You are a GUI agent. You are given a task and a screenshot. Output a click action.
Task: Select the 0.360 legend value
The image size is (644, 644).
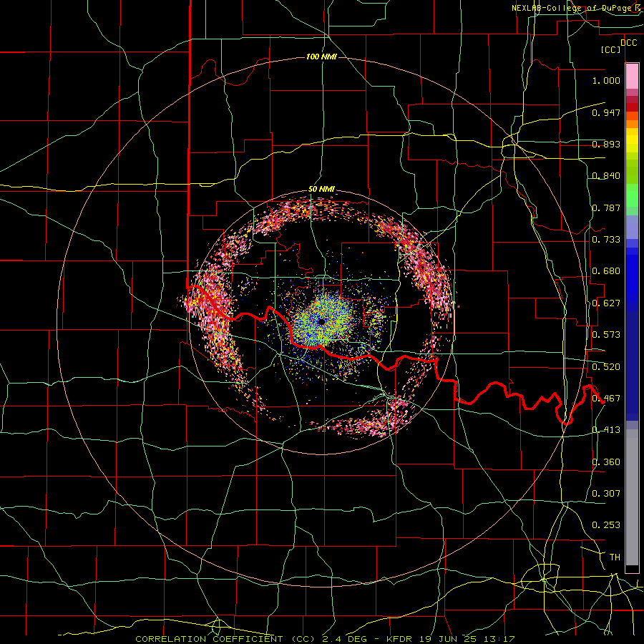click(606, 462)
